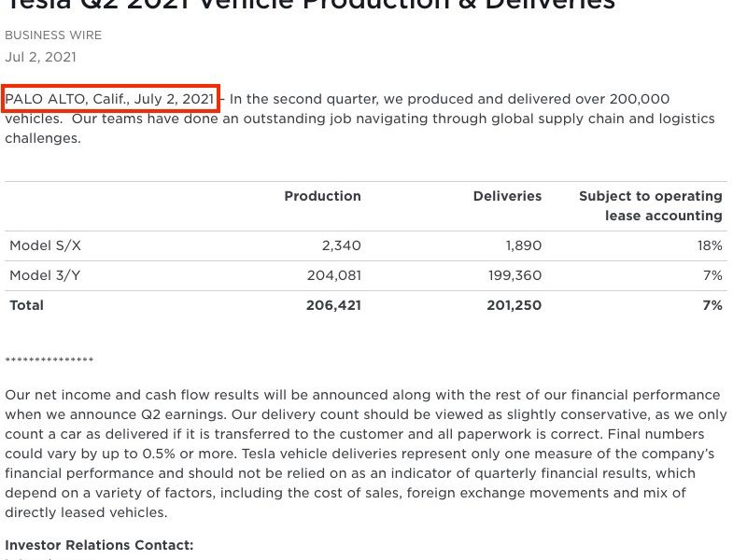Click the 18% lease accounting value
Image resolution: width=733 pixels, height=560 pixels.
(710, 245)
